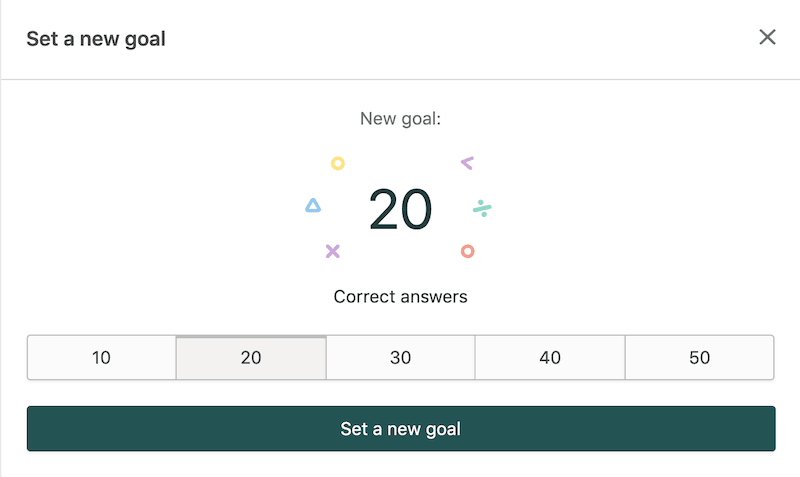Screen dimensions: 800x477
Task: Click the red circle decoration icon
Action: pos(467,251)
